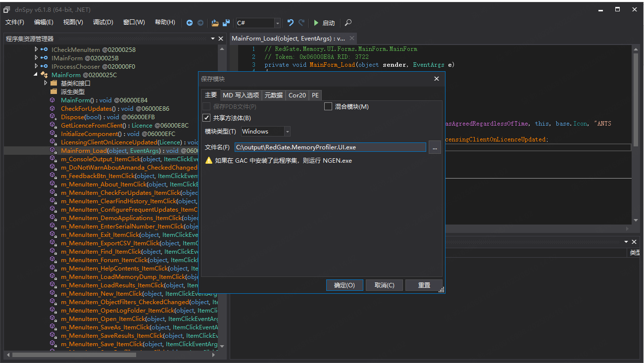The height and width of the screenshot is (363, 644).
Task: Switch to the PE tab
Action: [x=315, y=95]
